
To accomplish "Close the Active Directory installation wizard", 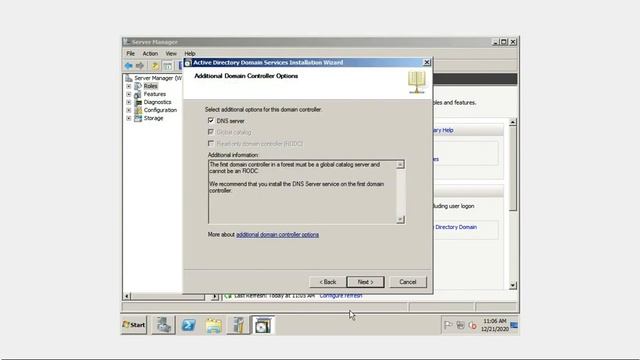I will point(427,62).
